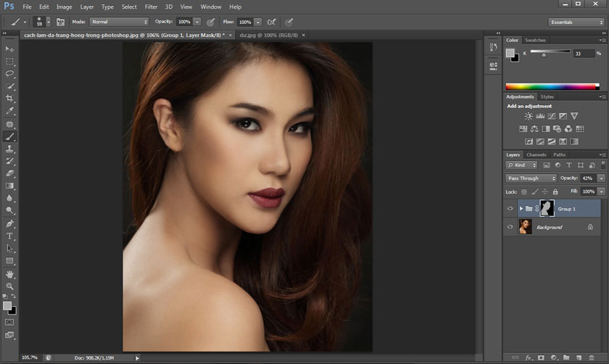
Task: Expand the Group 1 layer folder
Action: (x=521, y=209)
